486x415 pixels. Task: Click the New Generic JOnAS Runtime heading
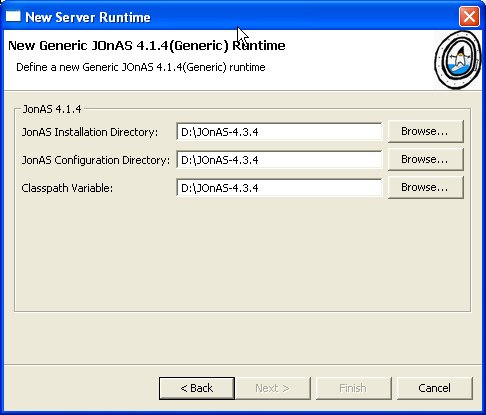coord(147,45)
